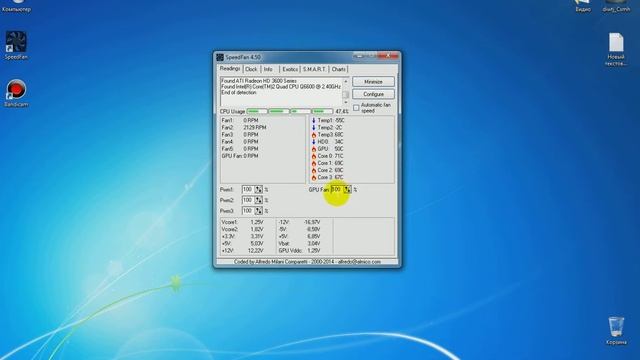Click the Pwm2 value field
640x360 pixels.
[248, 200]
